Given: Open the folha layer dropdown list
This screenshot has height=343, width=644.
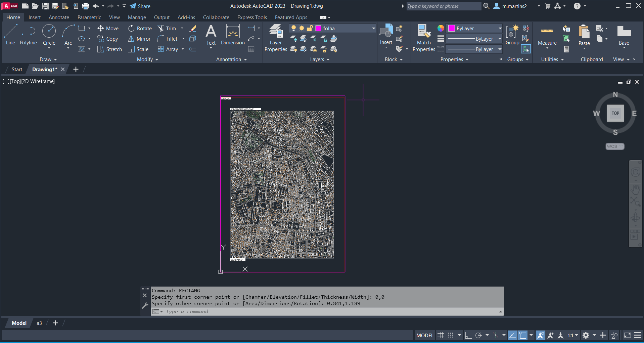Looking at the screenshot, I should click(373, 29).
